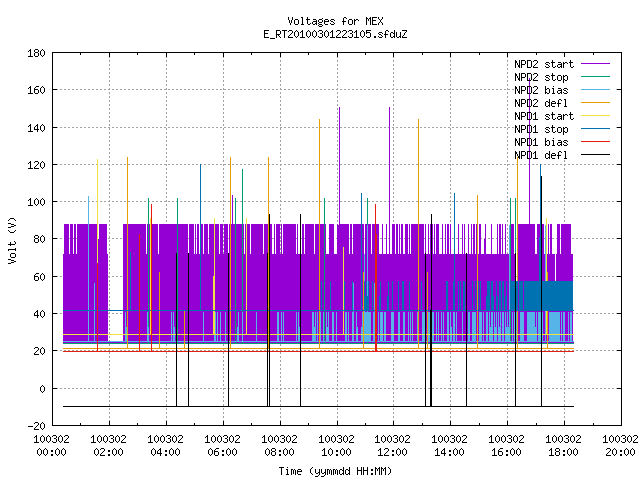This screenshot has width=640, height=480.
Task: Click the orange NPD2 defl legend line
Action: 595,102
